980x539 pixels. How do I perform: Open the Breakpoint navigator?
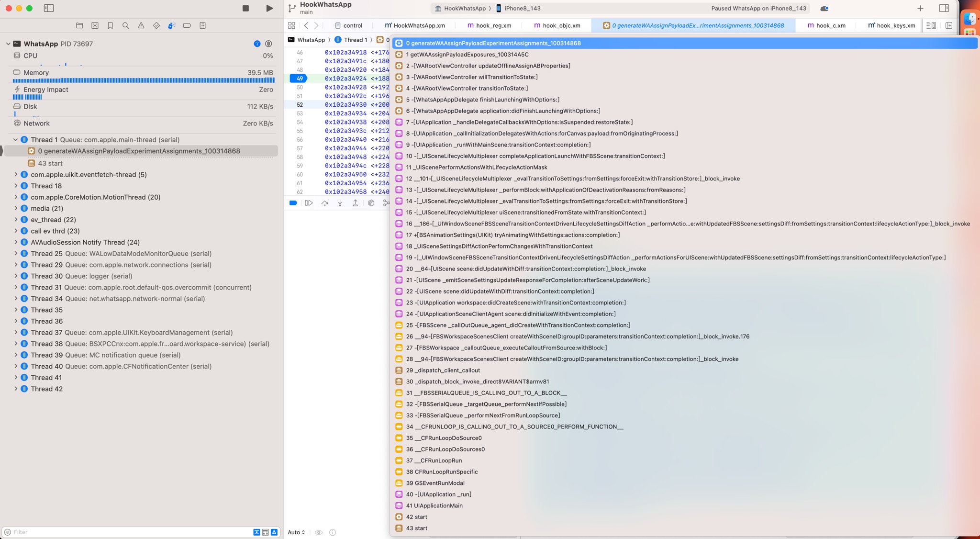click(187, 25)
